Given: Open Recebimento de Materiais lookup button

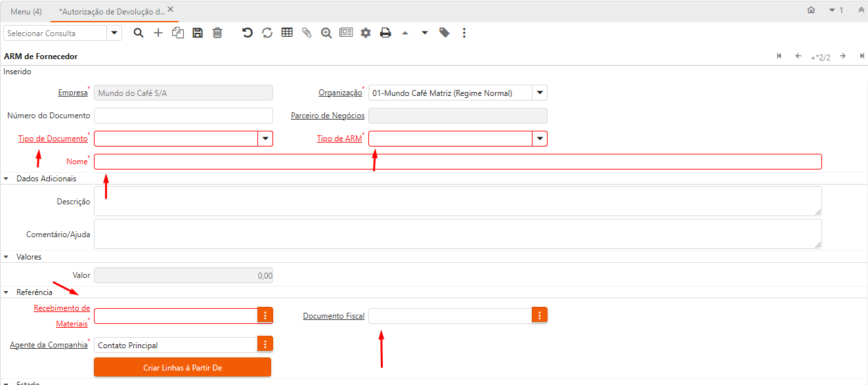Looking at the screenshot, I should coord(265,316).
